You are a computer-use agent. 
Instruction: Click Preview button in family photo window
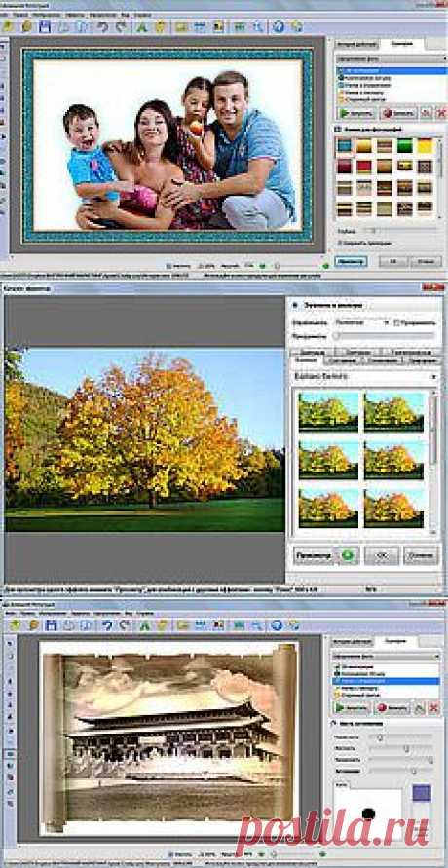[x=351, y=261]
